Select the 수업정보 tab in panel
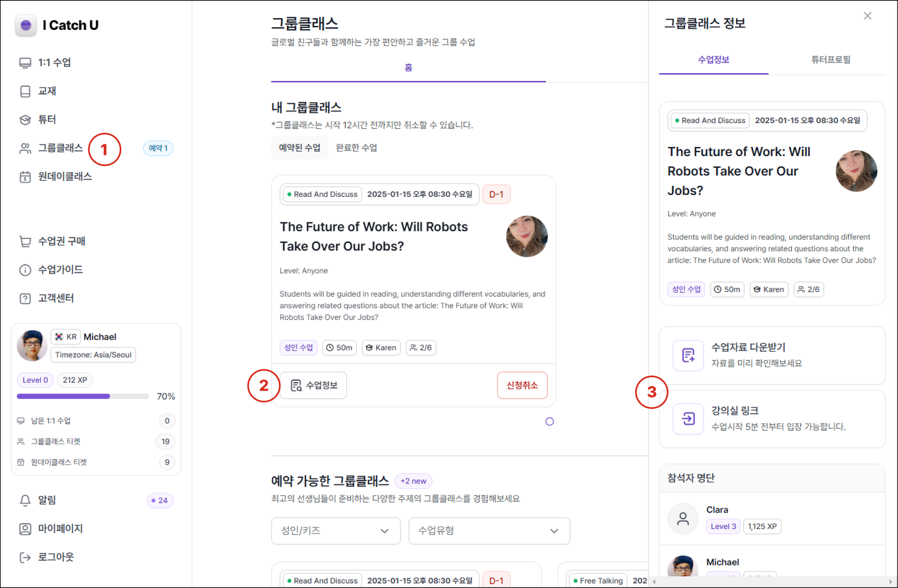Viewport: 898px width, 588px height. 713,60
